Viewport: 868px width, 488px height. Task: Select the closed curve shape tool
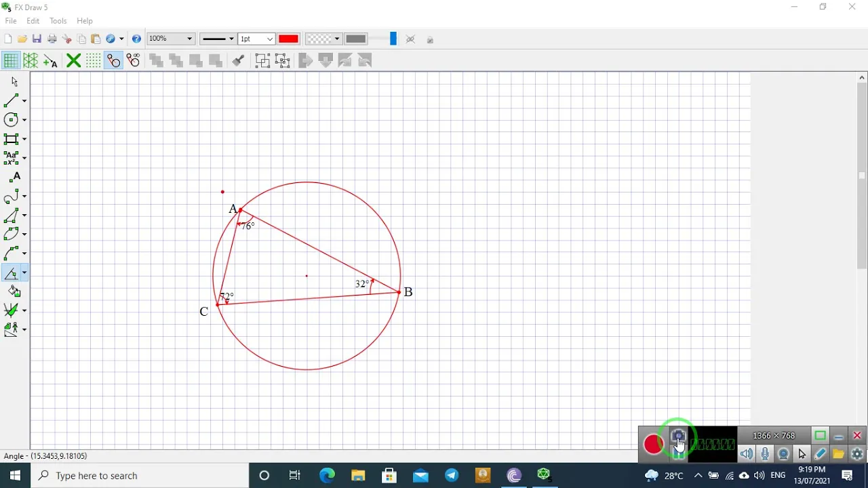point(12,235)
